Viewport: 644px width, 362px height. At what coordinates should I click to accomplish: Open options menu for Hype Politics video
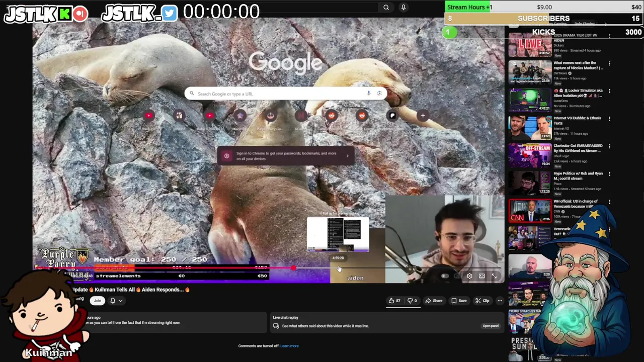(x=609, y=174)
